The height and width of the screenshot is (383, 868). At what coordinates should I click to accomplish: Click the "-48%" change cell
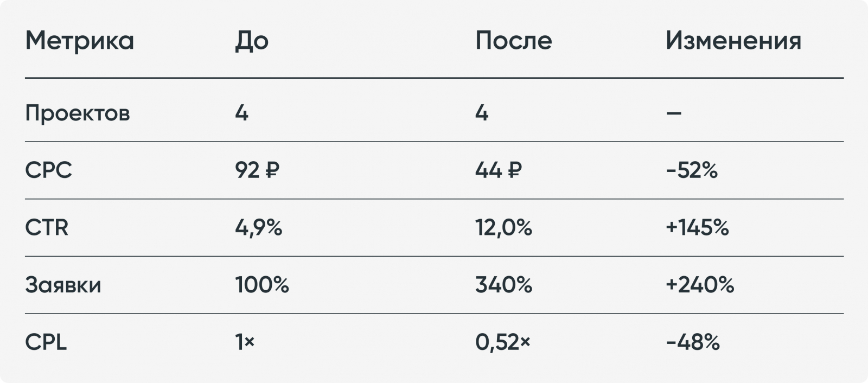pyautogui.click(x=693, y=342)
